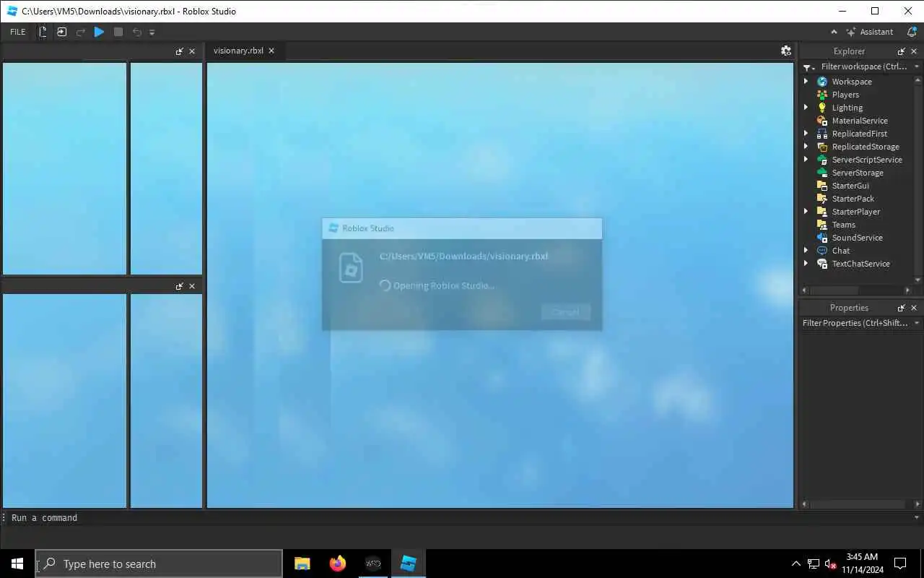Click the ReplicatedFirst icon
This screenshot has height=578, width=924.
coord(822,134)
